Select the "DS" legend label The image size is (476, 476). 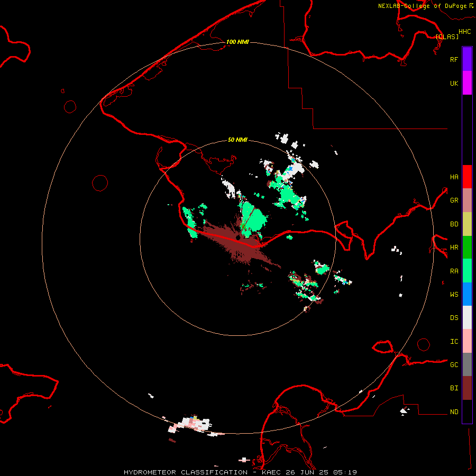[x=454, y=318]
